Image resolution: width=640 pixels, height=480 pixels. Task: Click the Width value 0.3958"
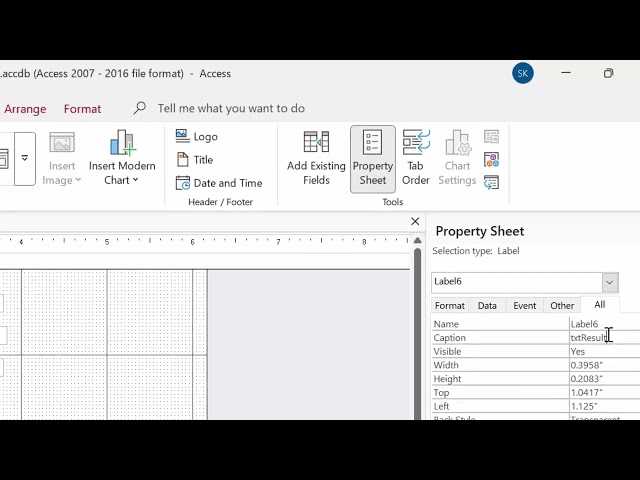[604, 365]
